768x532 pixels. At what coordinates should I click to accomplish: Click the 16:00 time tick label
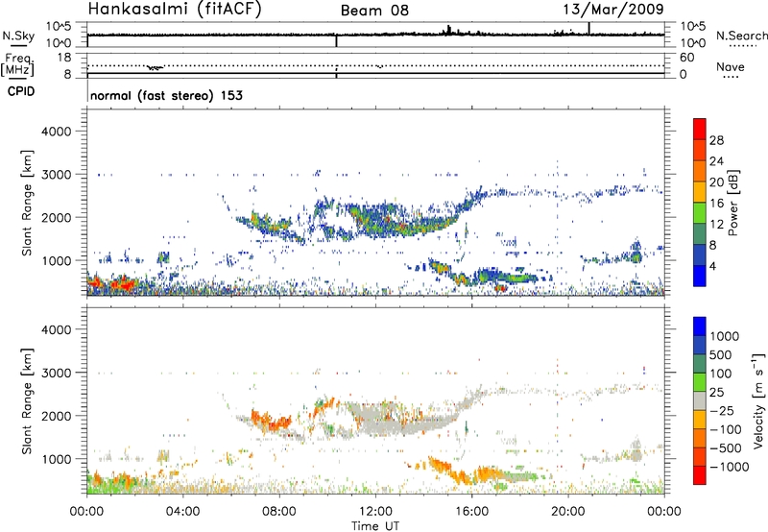[x=471, y=512]
